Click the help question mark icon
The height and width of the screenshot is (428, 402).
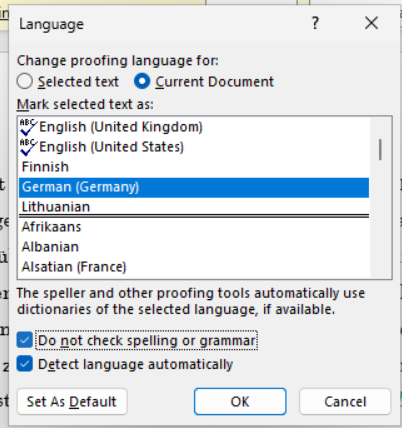[x=315, y=23]
